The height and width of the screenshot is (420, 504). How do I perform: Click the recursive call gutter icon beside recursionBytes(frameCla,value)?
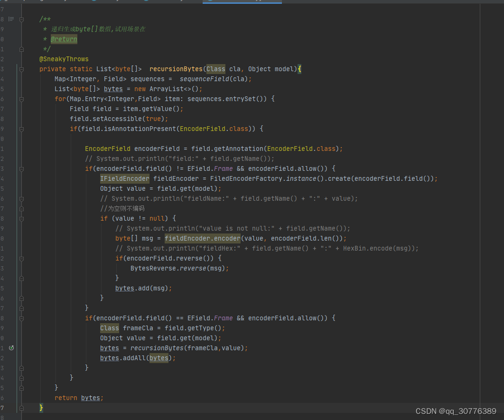click(x=11, y=348)
